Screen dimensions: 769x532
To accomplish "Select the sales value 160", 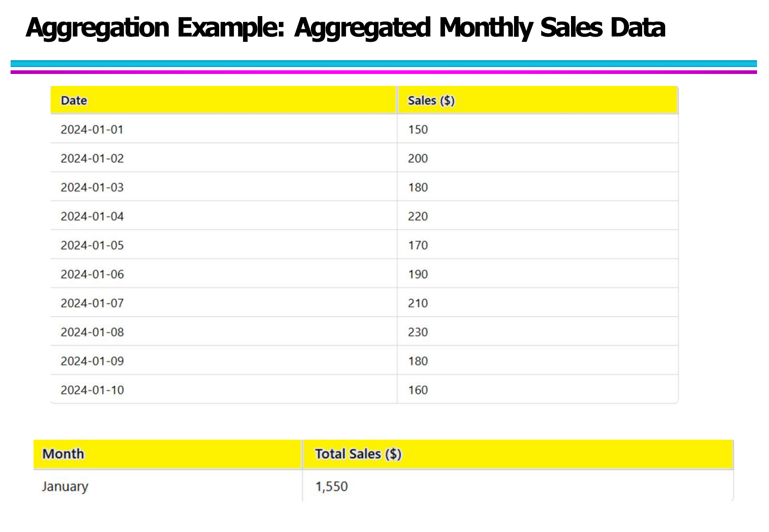I will [x=418, y=390].
